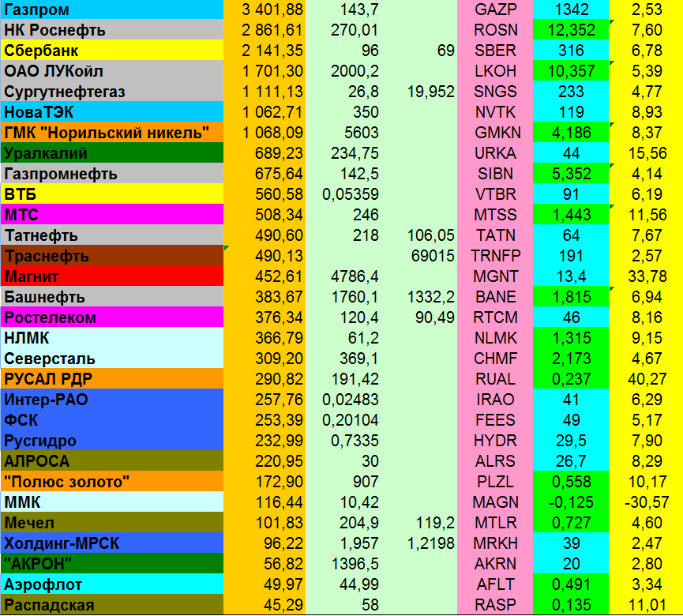Screen dimensions: 683x616
Task: Click the green Уралкалий cell
Action: click(x=112, y=153)
